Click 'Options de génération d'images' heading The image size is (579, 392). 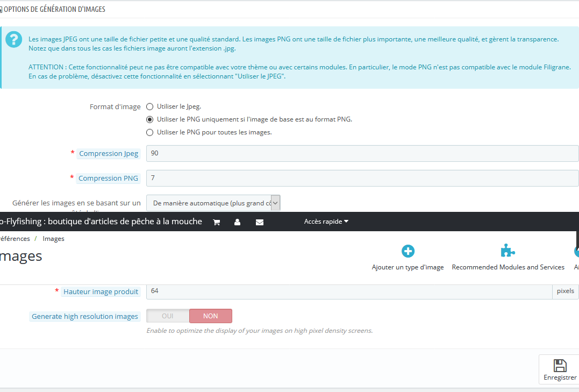pos(54,9)
